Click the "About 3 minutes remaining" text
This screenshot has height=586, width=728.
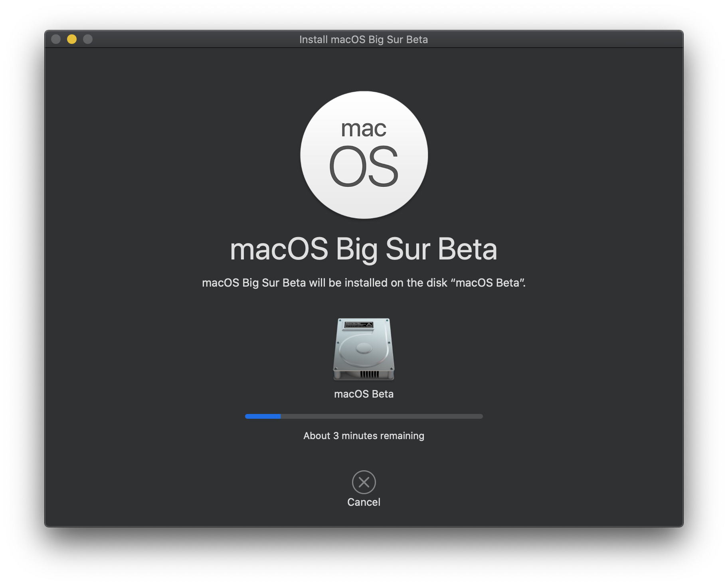click(x=364, y=436)
